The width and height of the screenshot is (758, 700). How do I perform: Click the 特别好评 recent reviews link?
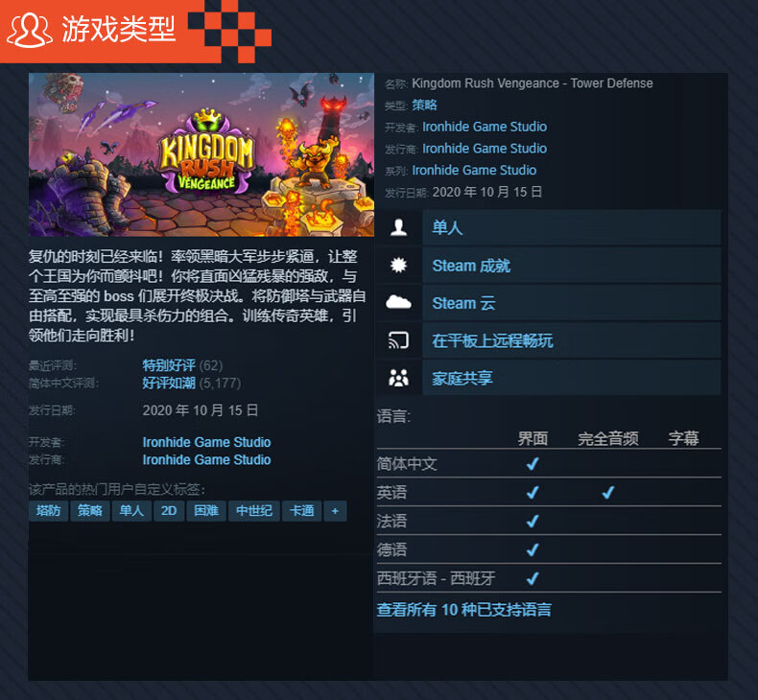pos(169,365)
